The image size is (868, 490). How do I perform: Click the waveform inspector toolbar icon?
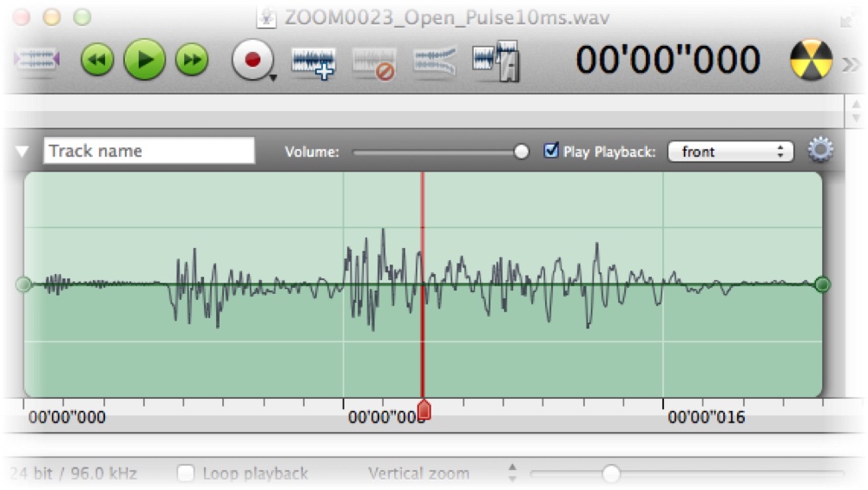coord(496,61)
